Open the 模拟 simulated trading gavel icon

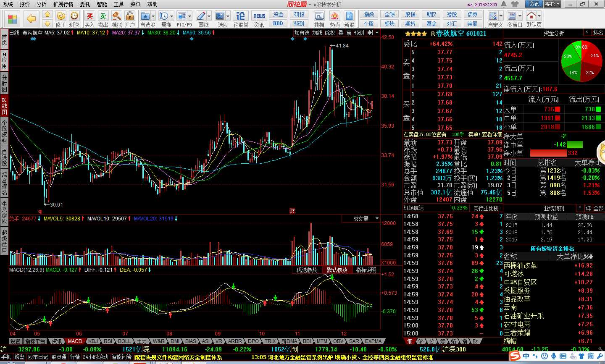(x=117, y=19)
